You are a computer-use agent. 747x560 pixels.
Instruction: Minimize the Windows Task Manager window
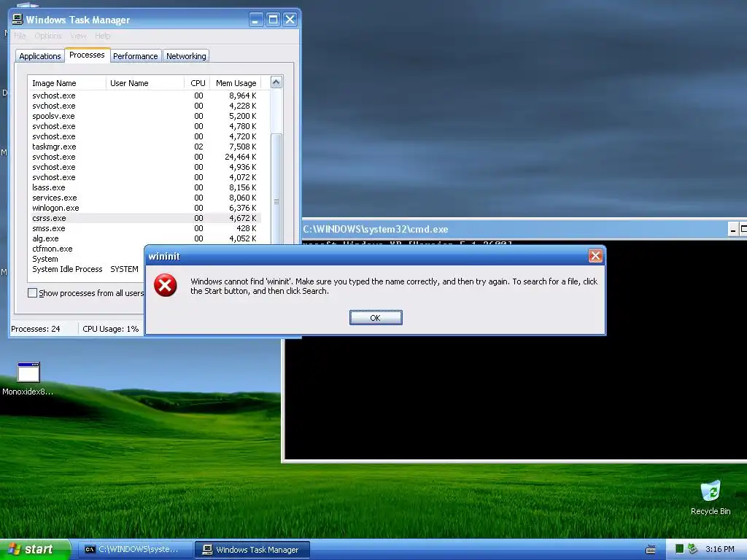(x=256, y=20)
